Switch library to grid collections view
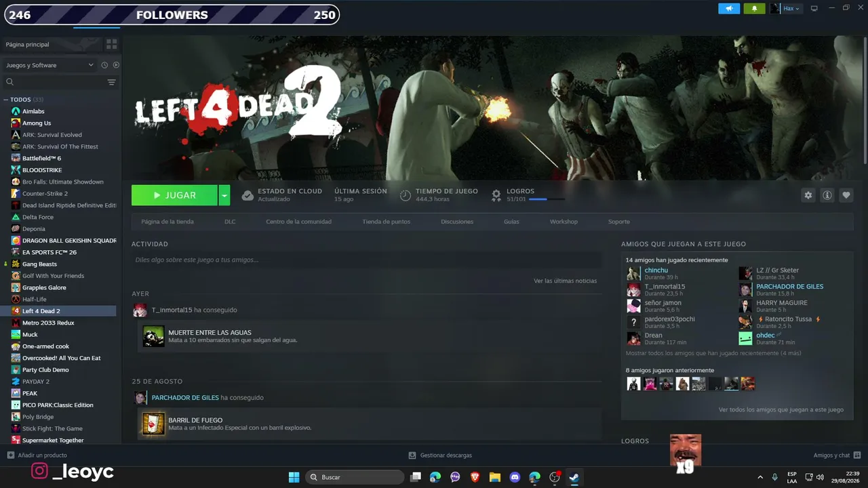868x488 pixels. (112, 44)
